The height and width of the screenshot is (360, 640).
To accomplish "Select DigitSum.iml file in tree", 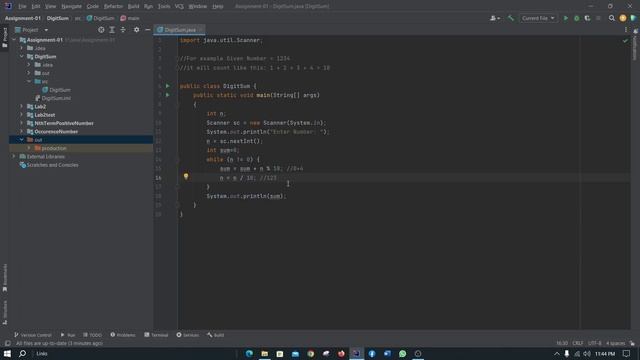I will (x=53, y=98).
